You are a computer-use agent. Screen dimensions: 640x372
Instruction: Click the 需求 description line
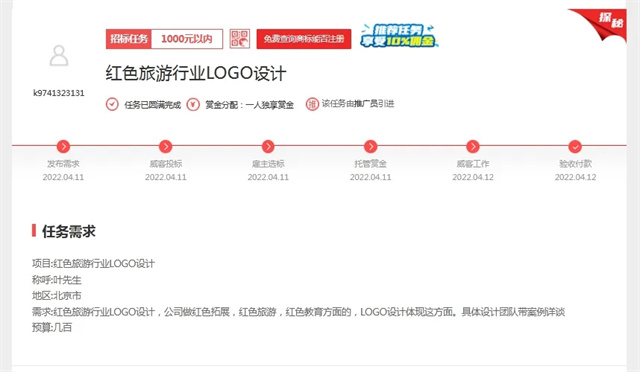(x=298, y=312)
